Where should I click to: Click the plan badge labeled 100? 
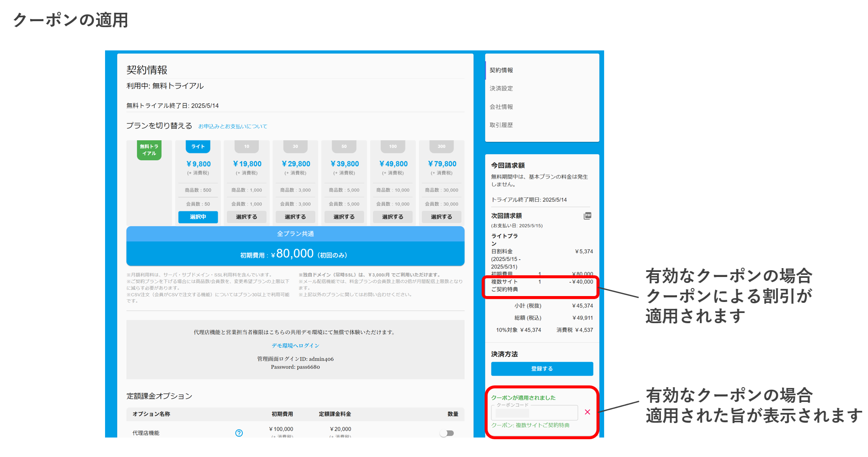393,147
